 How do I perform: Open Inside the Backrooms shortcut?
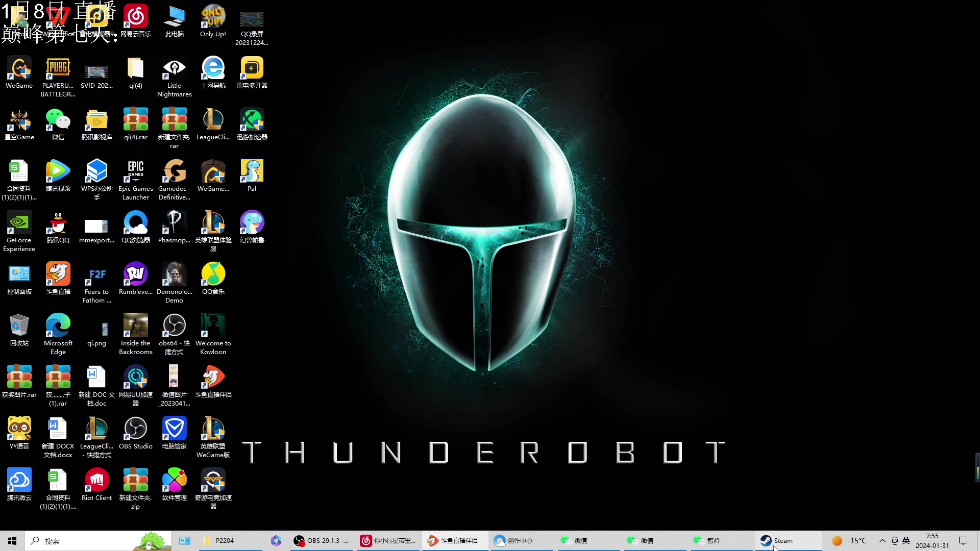(x=136, y=335)
